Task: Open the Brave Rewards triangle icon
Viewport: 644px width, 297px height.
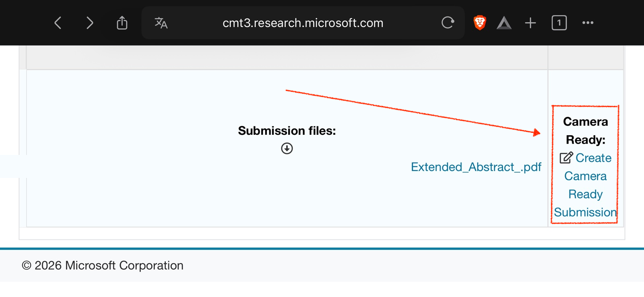Action: coord(504,23)
